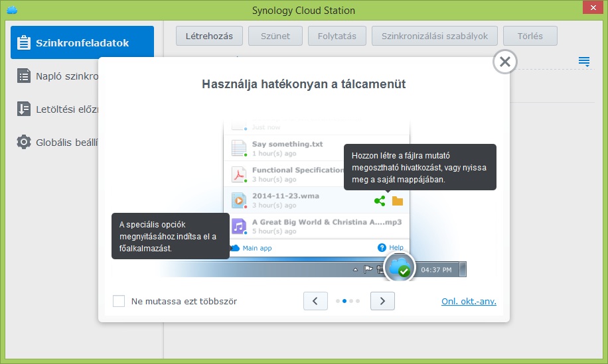Click the flag icon in illustrated taskbar
The image size is (608, 364).
click(x=368, y=269)
